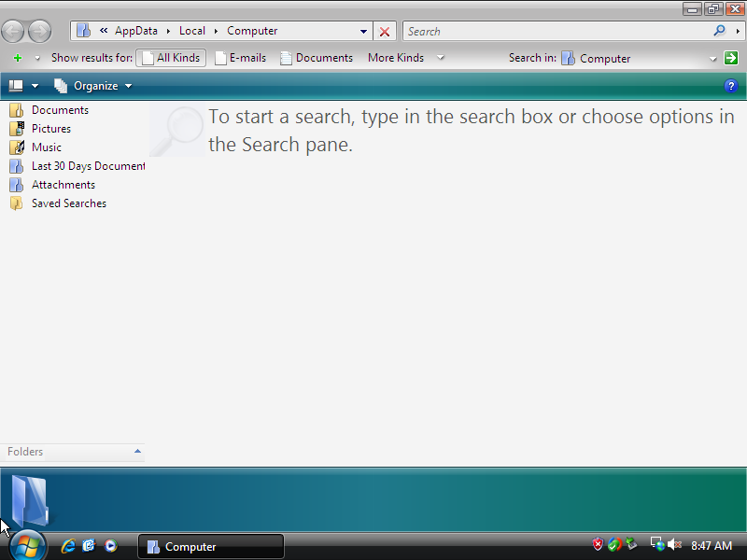Open Help with the blue question mark

click(x=730, y=86)
